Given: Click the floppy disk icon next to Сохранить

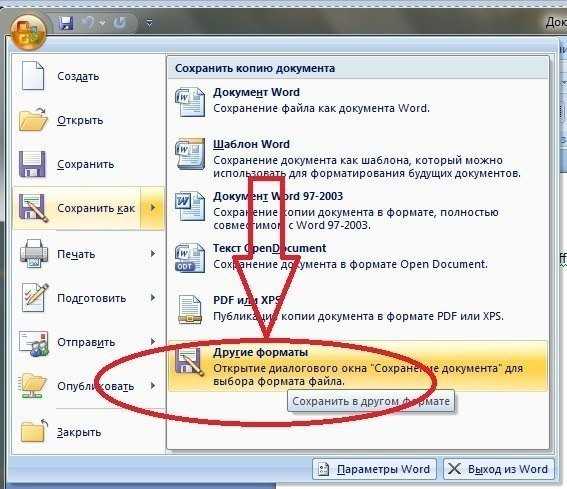Looking at the screenshot, I should click(32, 164).
